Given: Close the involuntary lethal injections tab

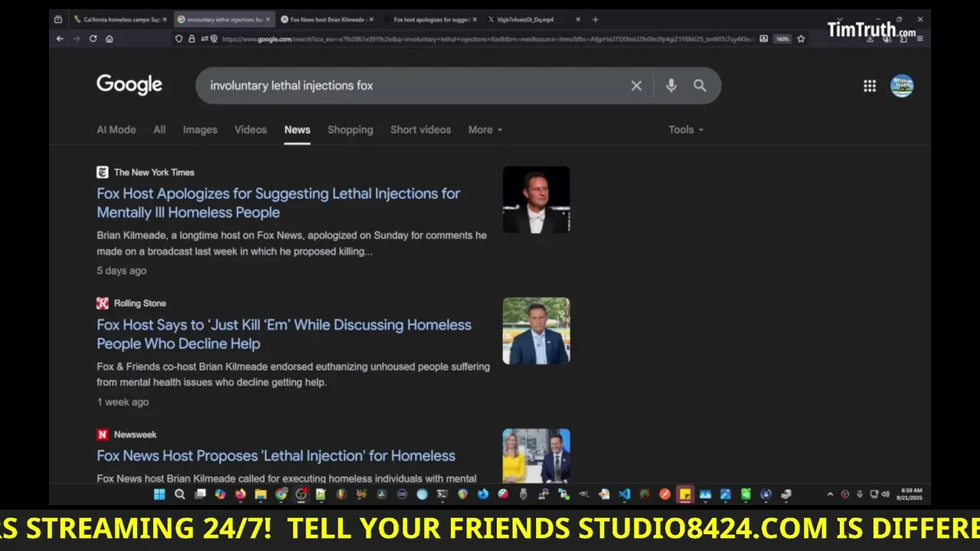Looking at the screenshot, I should [x=268, y=19].
